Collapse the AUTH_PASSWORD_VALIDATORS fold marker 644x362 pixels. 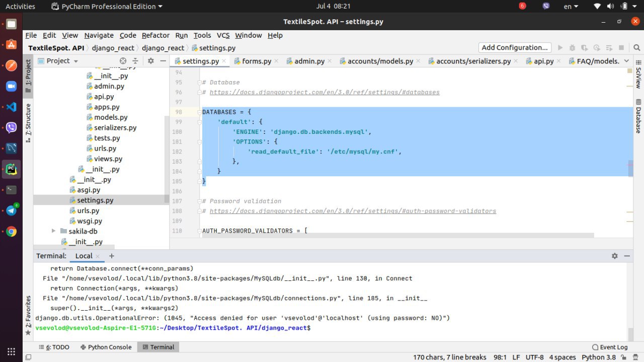pyautogui.click(x=200, y=231)
